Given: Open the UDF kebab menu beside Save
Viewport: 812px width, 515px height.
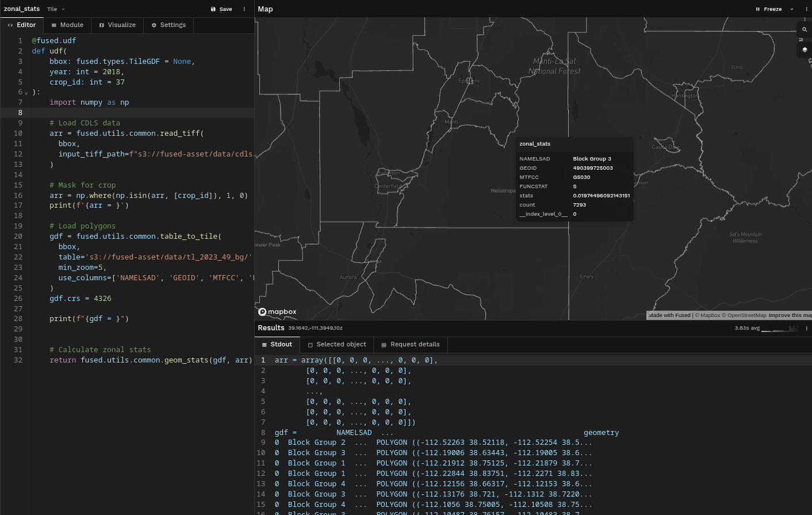Looking at the screenshot, I should coord(244,9).
